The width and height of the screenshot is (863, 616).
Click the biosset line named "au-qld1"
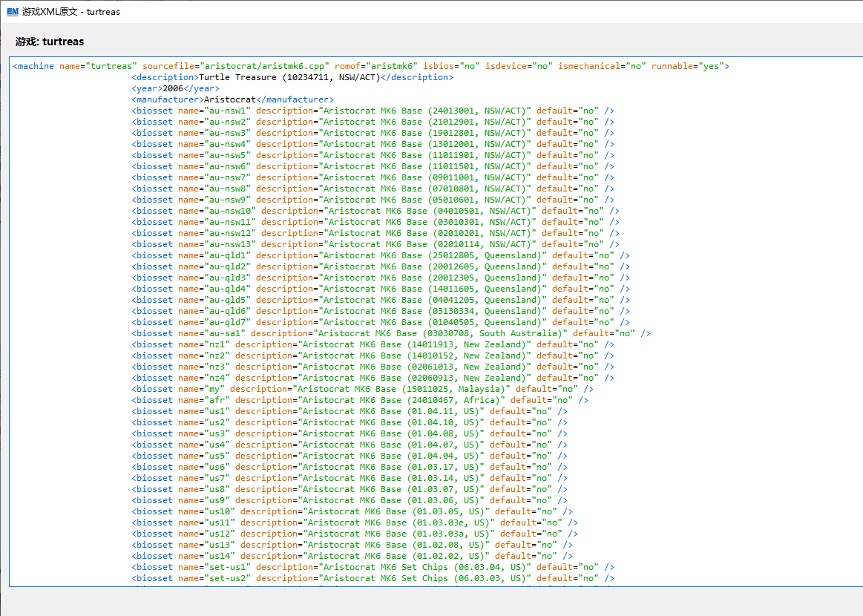coord(381,255)
